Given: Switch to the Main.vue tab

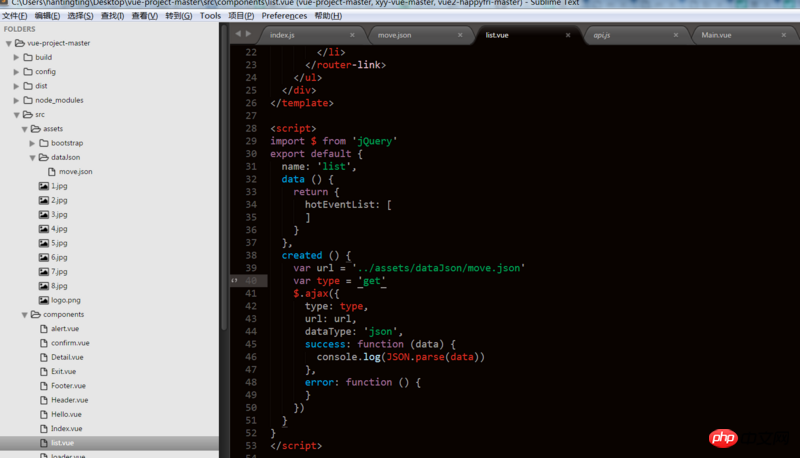Looking at the screenshot, I should click(x=743, y=35).
